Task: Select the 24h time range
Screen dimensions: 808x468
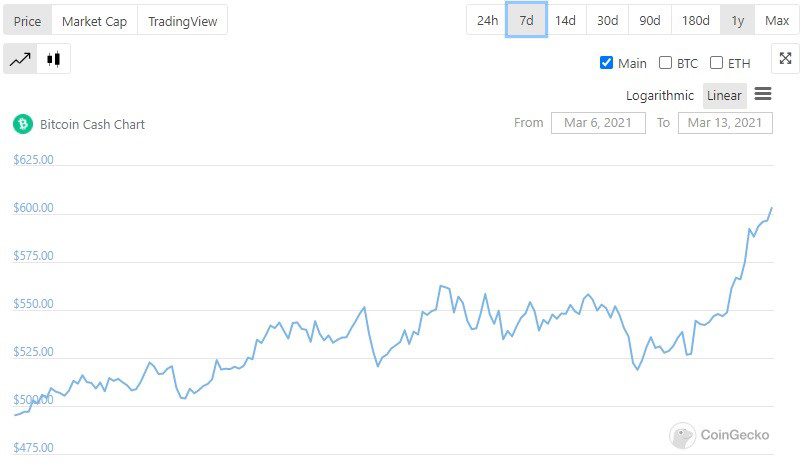Action: (487, 21)
